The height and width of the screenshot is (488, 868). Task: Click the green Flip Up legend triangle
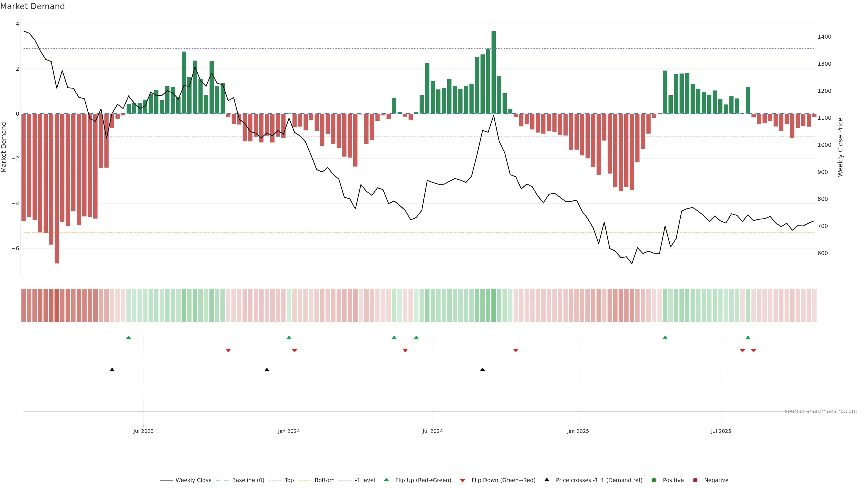click(x=387, y=480)
